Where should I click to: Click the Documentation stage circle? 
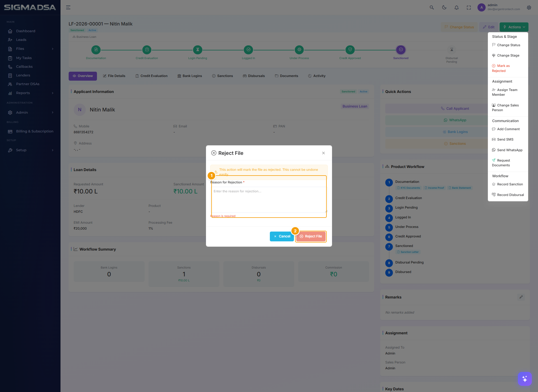click(96, 50)
